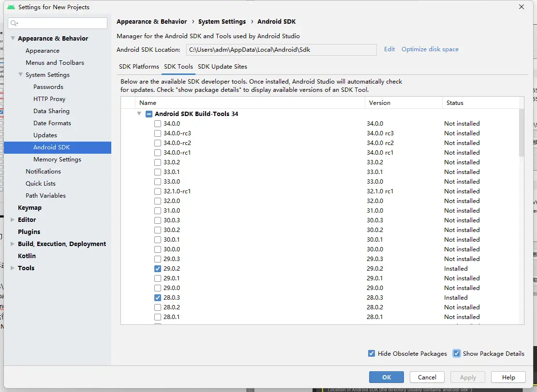
Task: Click the Cancel button
Action: 427,377
